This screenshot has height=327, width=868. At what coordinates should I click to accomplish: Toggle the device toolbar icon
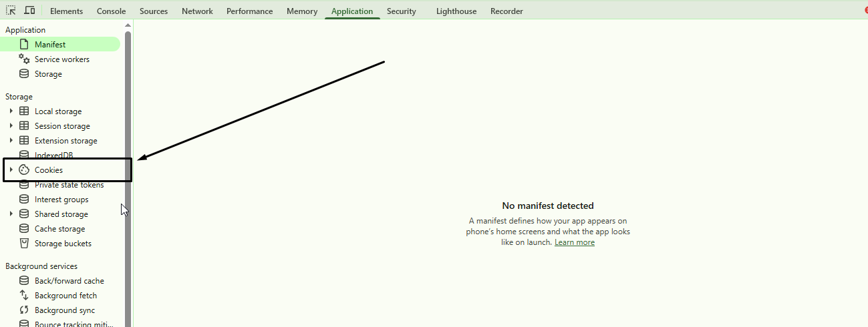click(29, 11)
